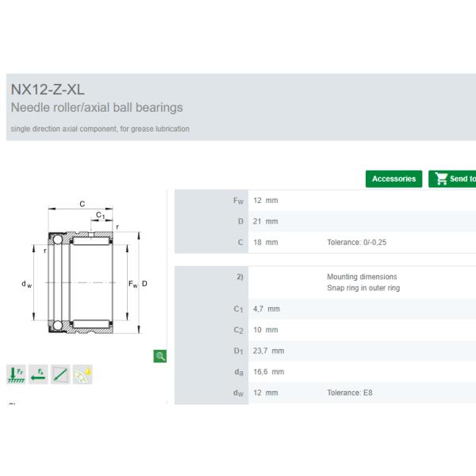Open the Accessories button
The image size is (476, 476).
pos(393,179)
